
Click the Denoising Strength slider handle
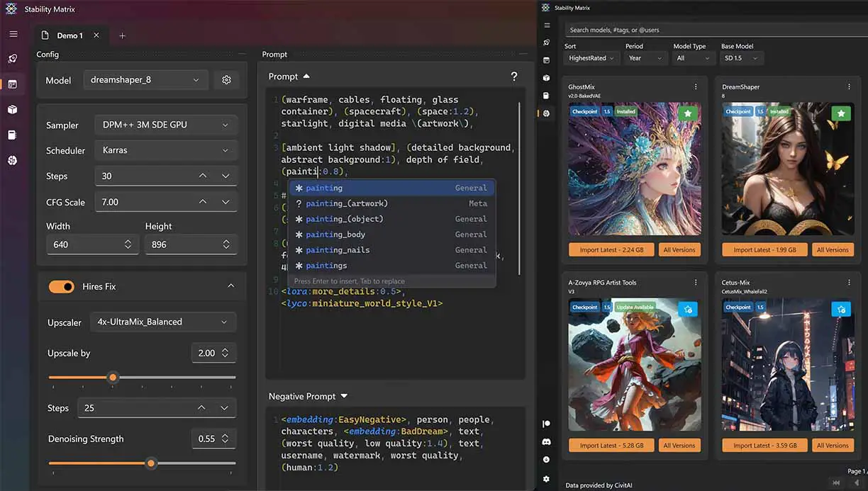(x=150, y=463)
